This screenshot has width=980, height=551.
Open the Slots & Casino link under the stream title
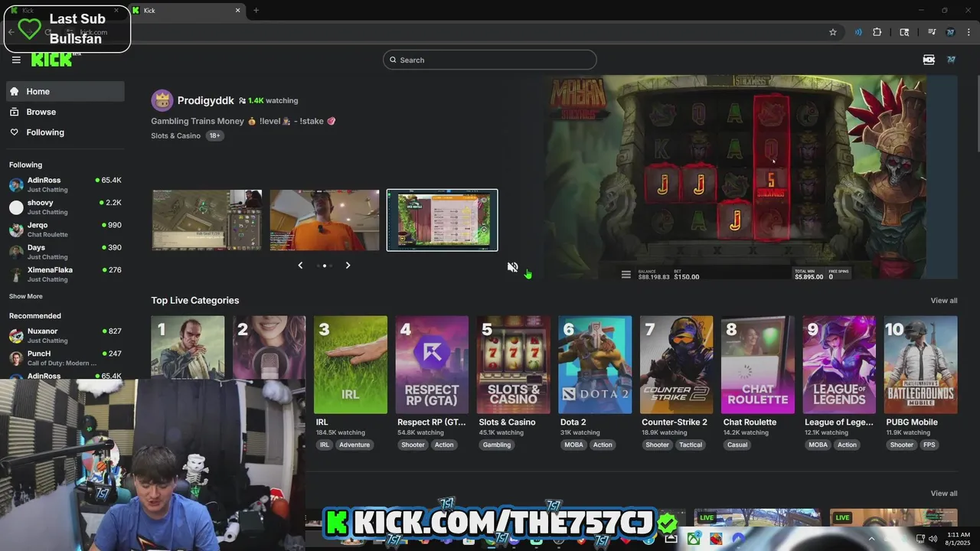176,135
